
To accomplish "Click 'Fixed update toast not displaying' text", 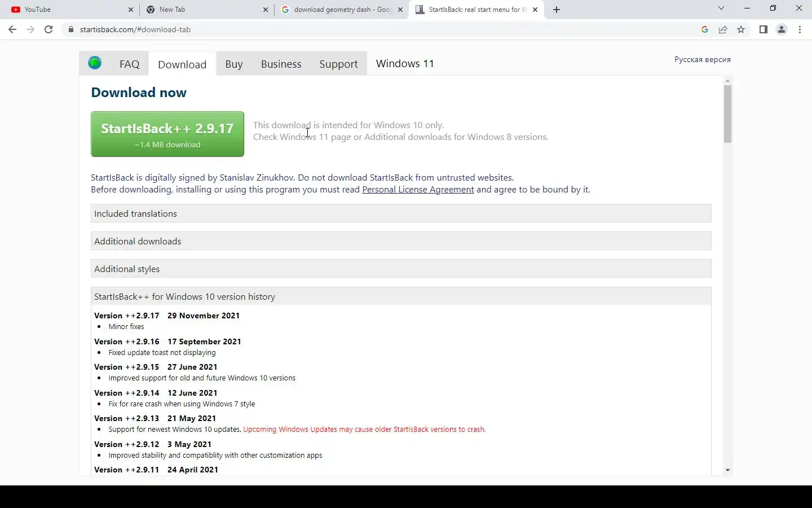I will point(162,353).
